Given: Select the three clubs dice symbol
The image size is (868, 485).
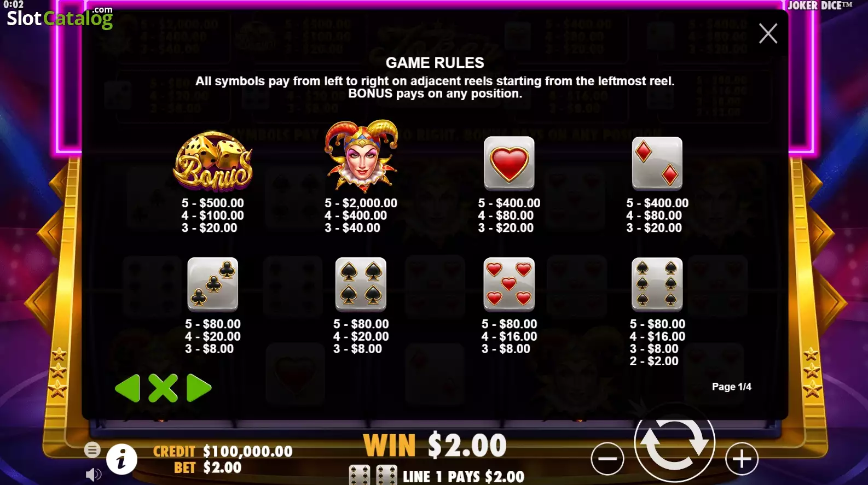Looking at the screenshot, I should click(213, 284).
